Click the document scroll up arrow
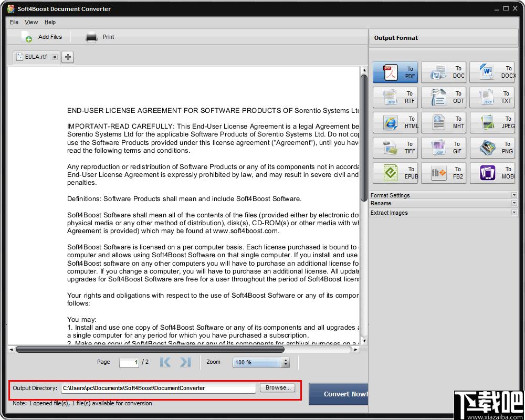525x420 pixels. [x=364, y=70]
